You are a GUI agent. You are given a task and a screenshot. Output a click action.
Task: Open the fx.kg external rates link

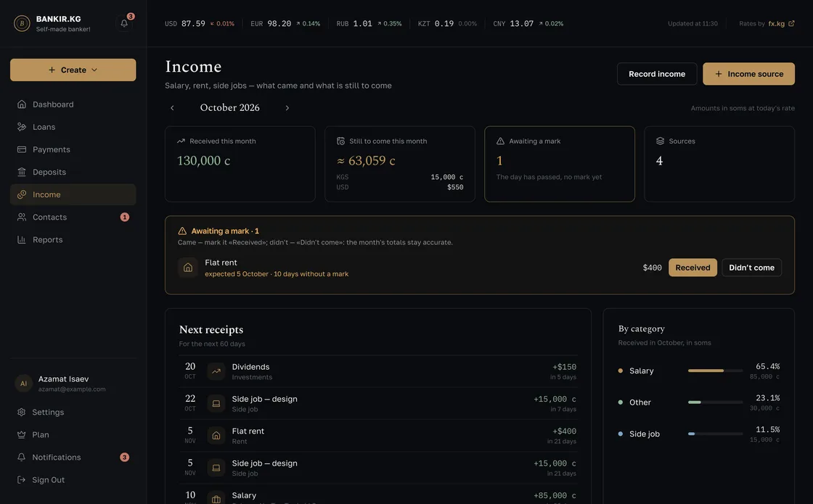point(781,23)
